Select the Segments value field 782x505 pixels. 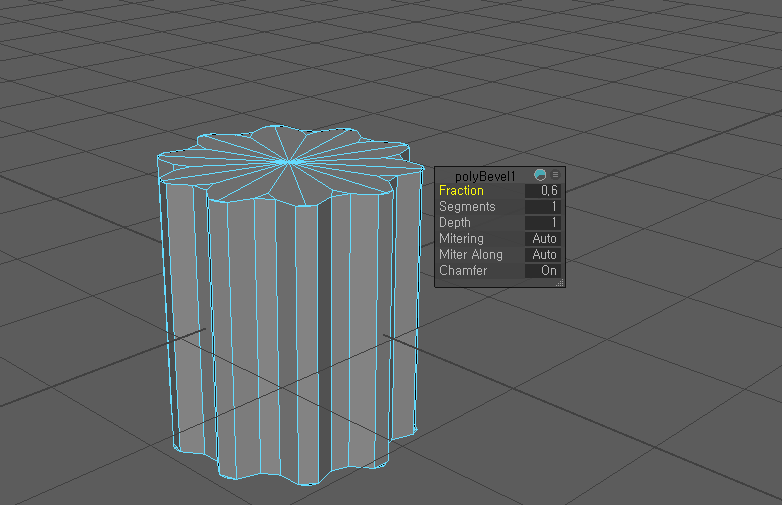[x=543, y=206]
